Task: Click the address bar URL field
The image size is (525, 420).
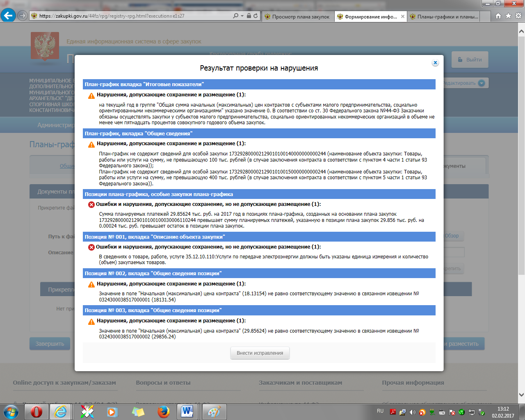Action: click(131, 16)
